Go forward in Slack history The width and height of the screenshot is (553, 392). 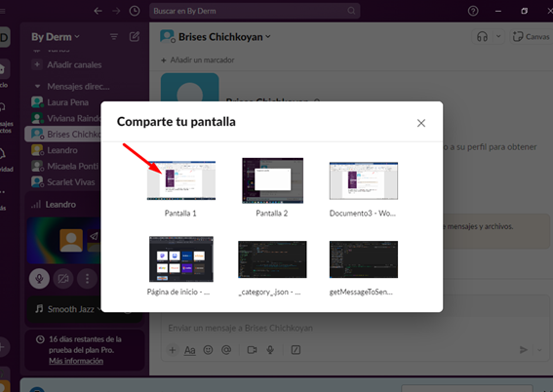pos(116,11)
